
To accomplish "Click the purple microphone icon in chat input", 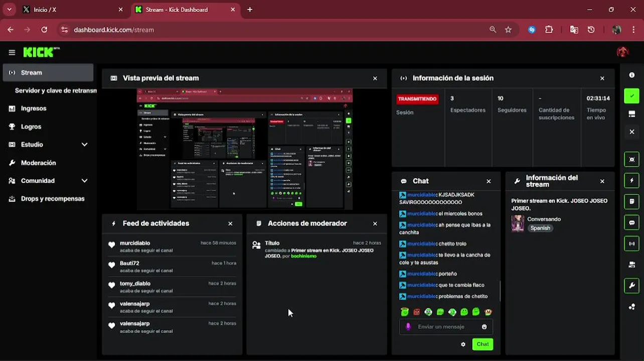I will [x=408, y=327].
